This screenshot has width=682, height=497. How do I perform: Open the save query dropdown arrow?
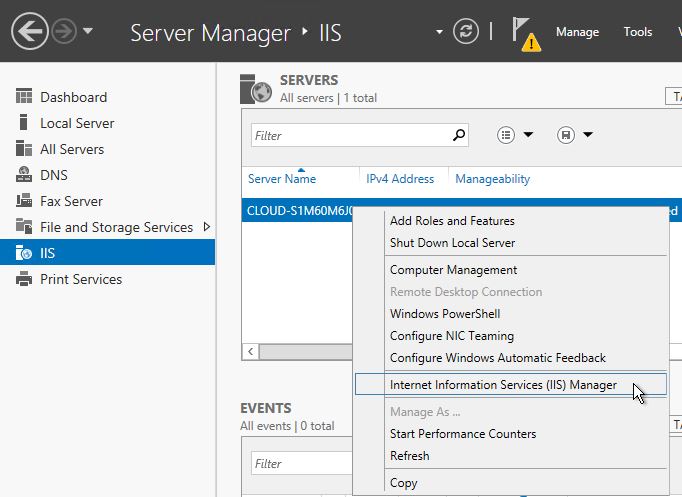pyautogui.click(x=588, y=134)
